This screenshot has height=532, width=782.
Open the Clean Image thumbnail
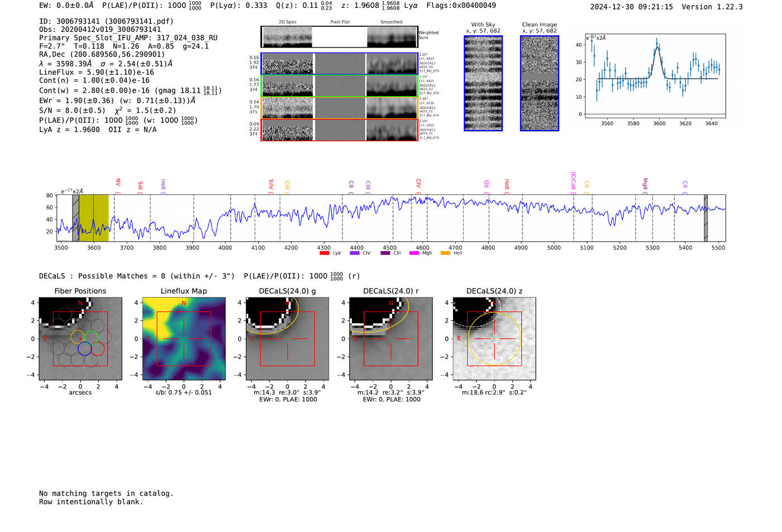click(540, 83)
